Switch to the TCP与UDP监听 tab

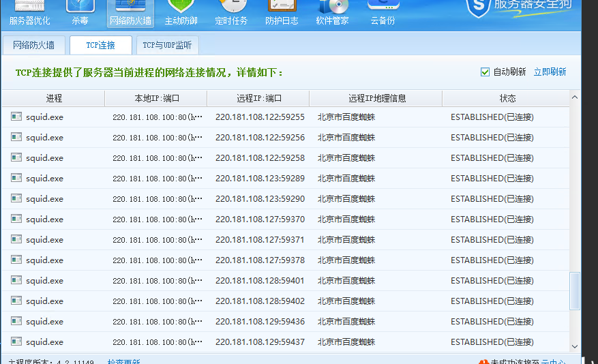[x=167, y=46]
